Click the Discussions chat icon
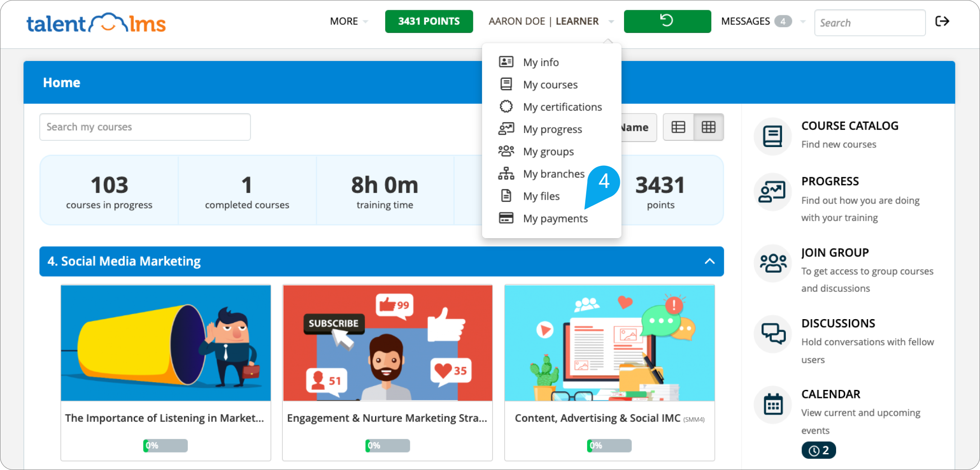The image size is (980, 470). (772, 334)
